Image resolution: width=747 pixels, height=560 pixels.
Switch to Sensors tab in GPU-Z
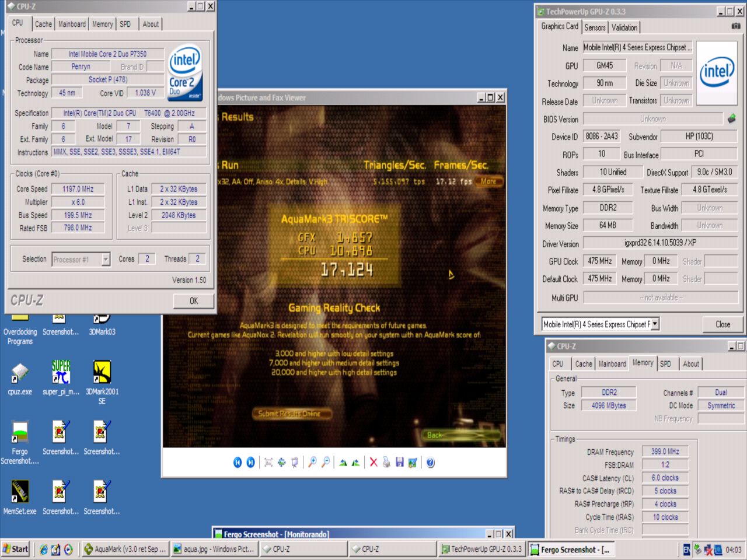pos(595,27)
